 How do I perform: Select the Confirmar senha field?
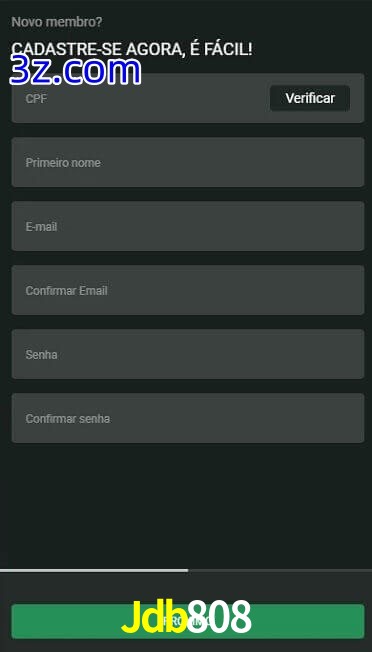tap(188, 418)
